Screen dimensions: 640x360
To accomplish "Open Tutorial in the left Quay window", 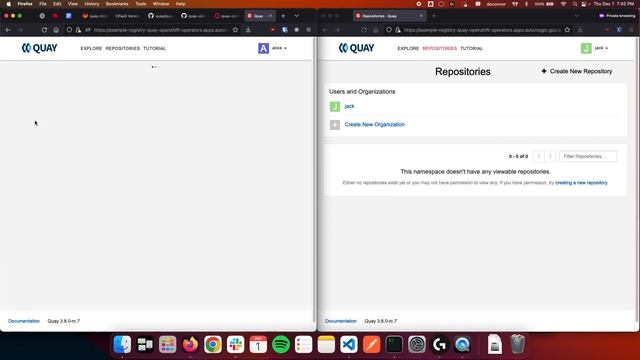I will pyautogui.click(x=154, y=48).
